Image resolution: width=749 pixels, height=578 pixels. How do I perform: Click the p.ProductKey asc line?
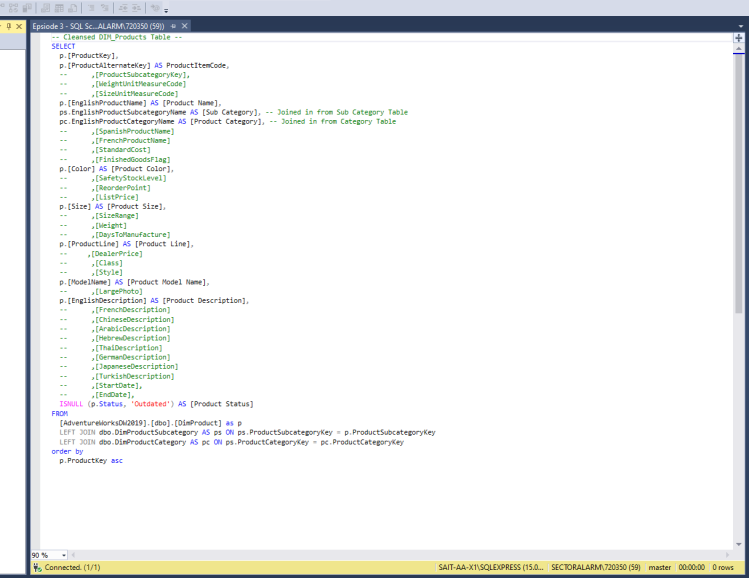(91, 461)
